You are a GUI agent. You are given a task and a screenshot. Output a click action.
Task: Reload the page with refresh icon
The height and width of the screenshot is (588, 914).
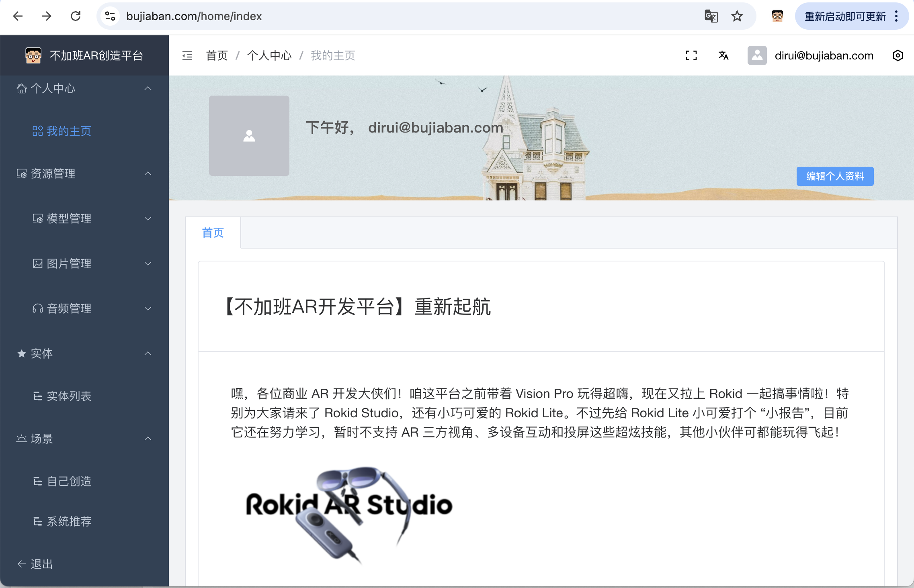pyautogui.click(x=76, y=16)
